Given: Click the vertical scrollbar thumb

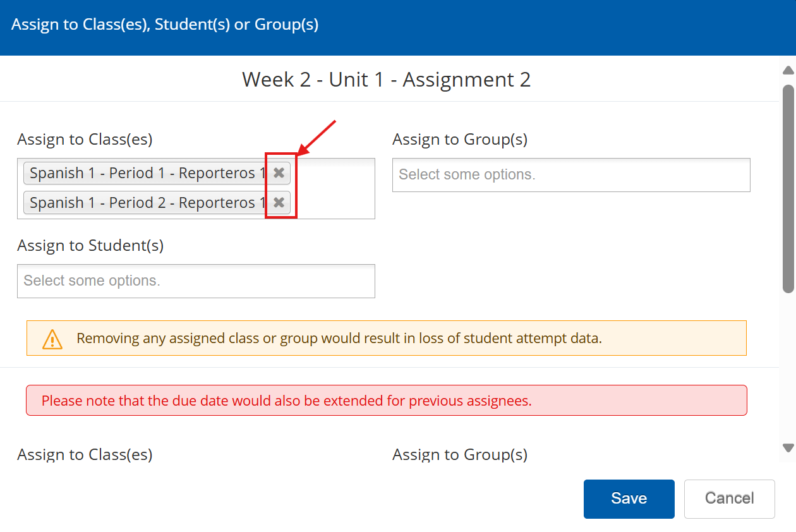Looking at the screenshot, I should click(x=788, y=188).
